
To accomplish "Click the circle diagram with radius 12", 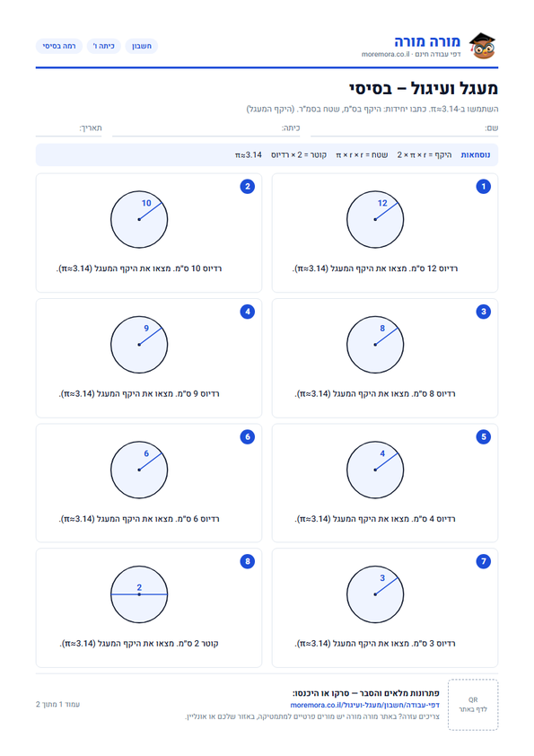I will [x=375, y=219].
